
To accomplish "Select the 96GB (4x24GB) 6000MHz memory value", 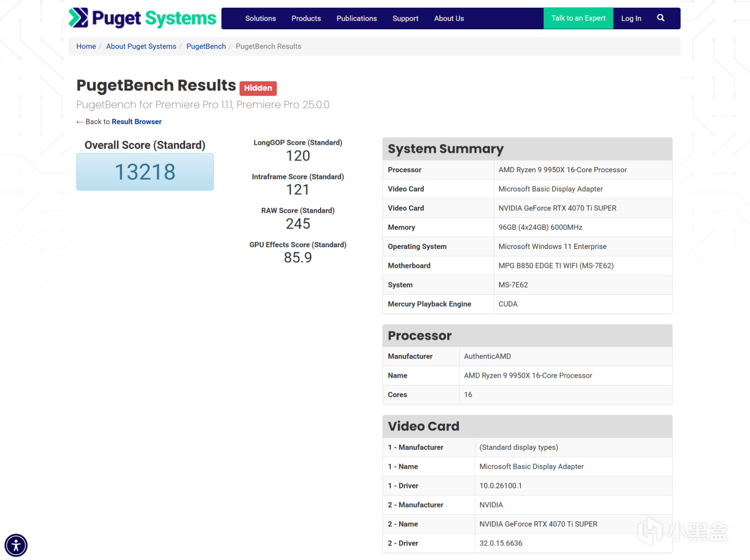I will pyautogui.click(x=540, y=227).
